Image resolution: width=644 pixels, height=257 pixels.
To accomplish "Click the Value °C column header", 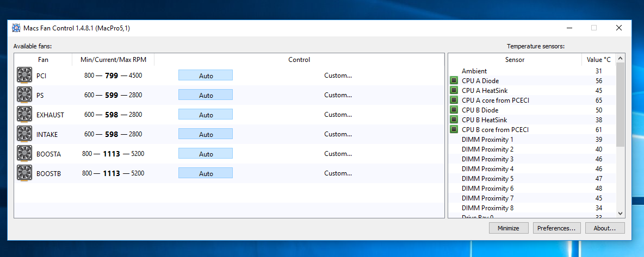I will pos(598,60).
